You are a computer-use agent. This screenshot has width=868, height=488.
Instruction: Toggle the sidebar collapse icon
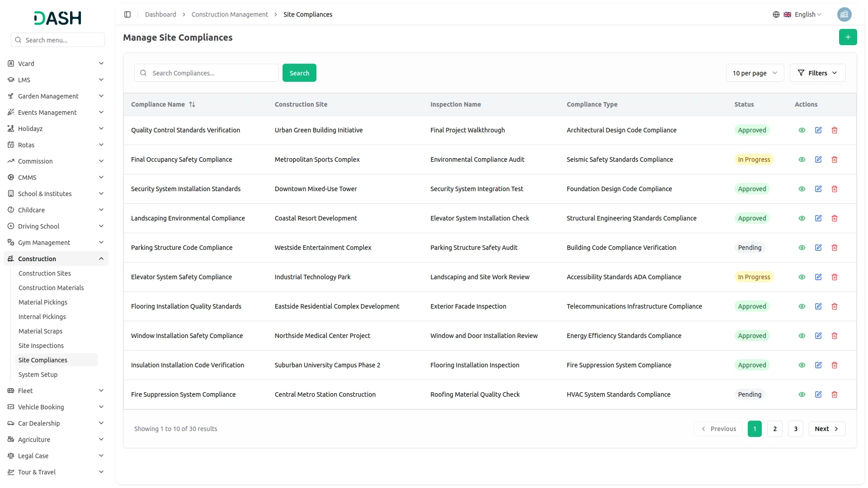click(127, 14)
